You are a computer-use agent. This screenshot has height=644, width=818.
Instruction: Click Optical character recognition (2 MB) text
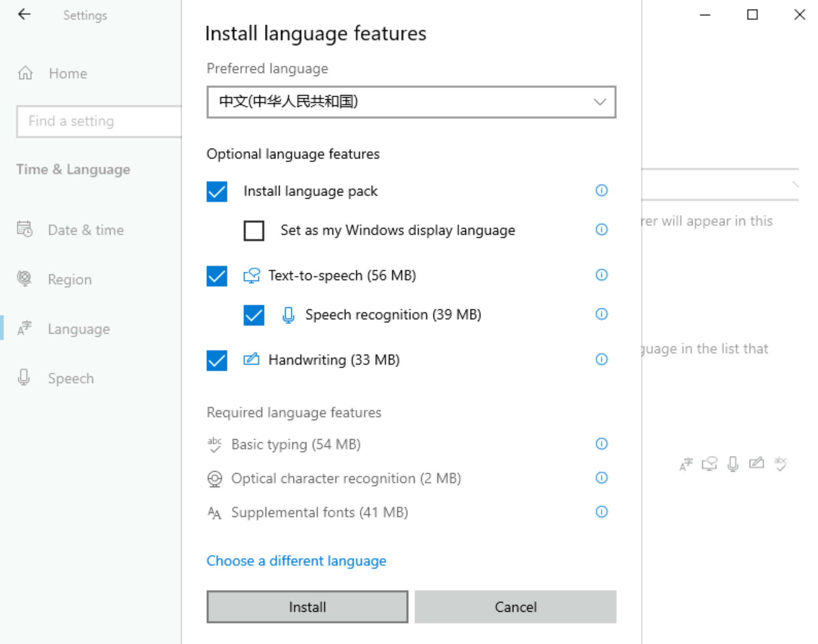[x=346, y=479]
